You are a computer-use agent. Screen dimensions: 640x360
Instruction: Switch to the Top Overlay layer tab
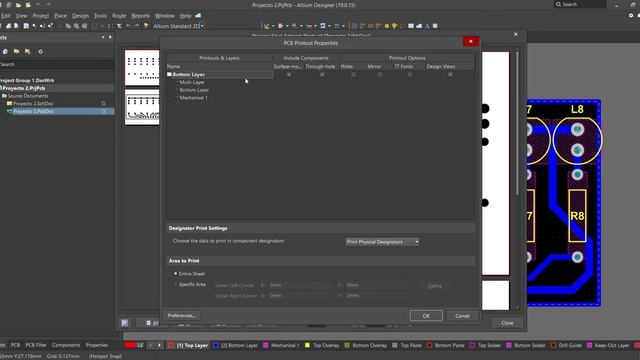[326, 345]
